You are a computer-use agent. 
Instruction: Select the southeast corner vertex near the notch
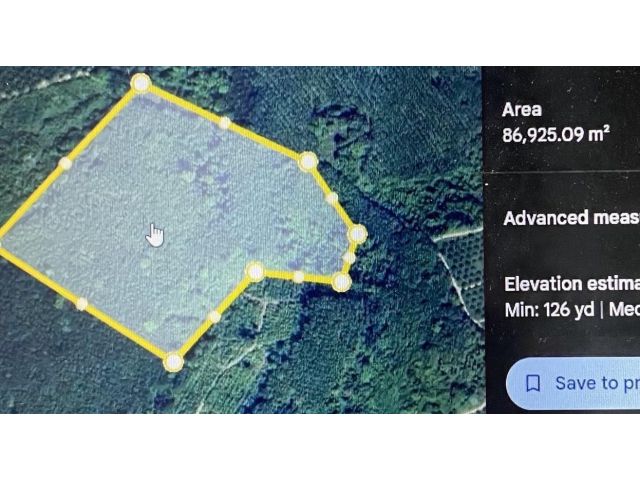pos(341,282)
